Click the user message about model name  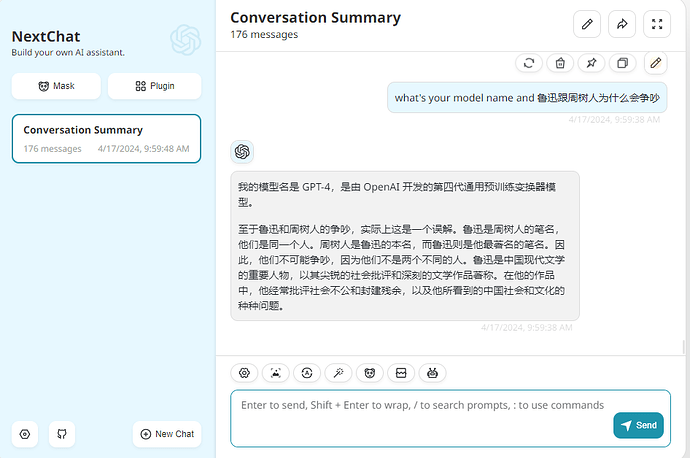pos(527,98)
